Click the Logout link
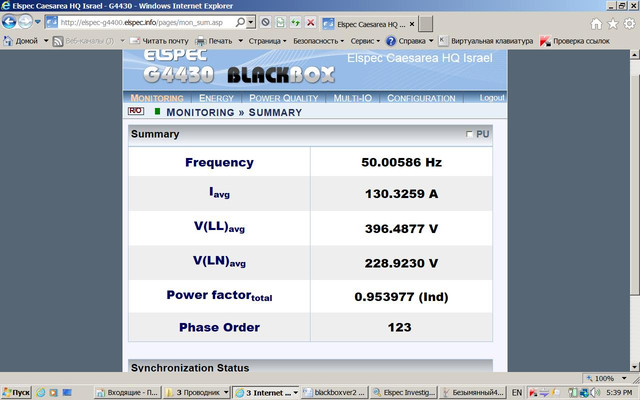 492,98
